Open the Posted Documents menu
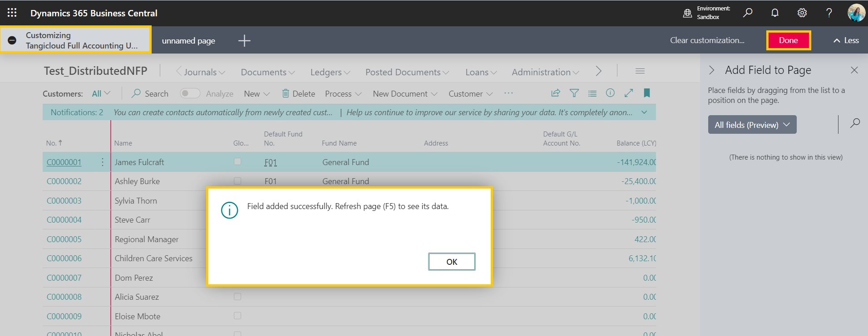868x336 pixels. click(x=407, y=72)
